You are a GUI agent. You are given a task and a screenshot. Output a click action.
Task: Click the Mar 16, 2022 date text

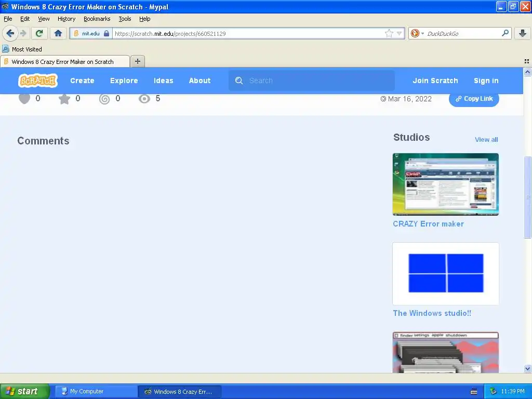pos(409,99)
